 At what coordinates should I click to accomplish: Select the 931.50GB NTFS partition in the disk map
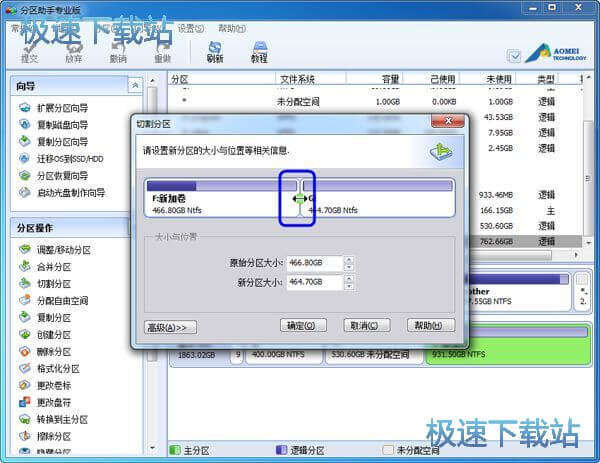tap(507, 345)
